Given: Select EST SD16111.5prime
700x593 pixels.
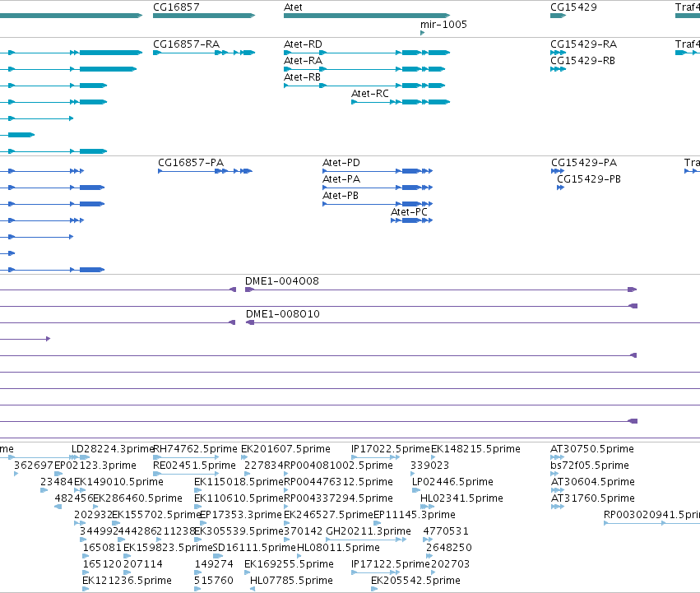Looking at the screenshot, I should 254,548.
